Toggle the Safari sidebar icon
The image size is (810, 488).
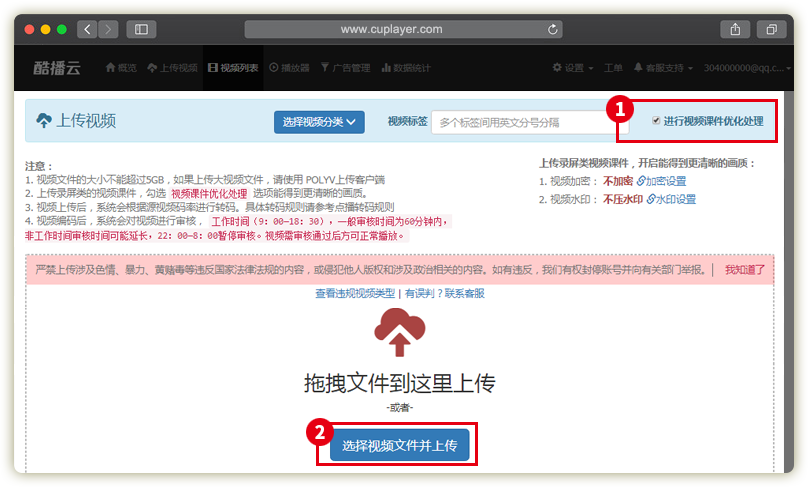[x=140, y=30]
